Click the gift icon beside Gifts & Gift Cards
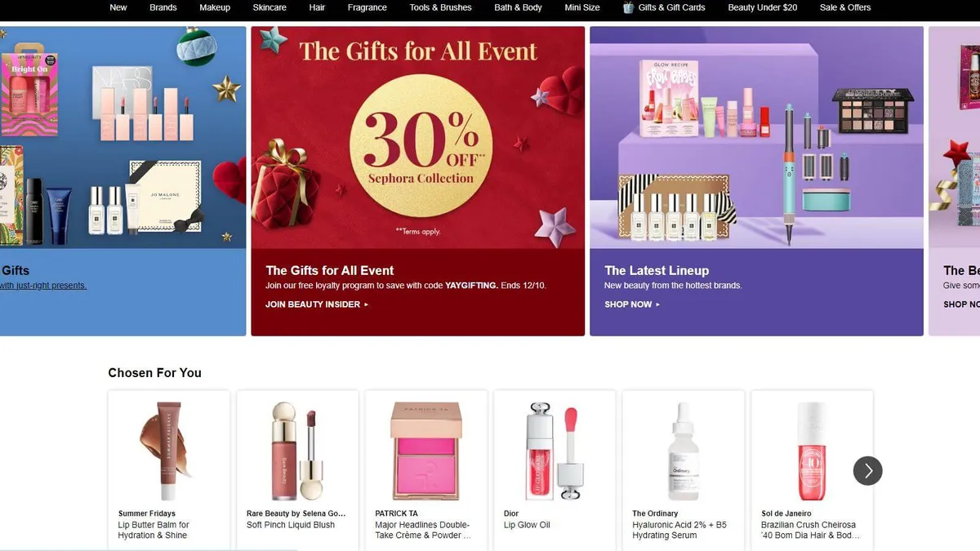Image resolution: width=980 pixels, height=551 pixels. (x=628, y=7)
